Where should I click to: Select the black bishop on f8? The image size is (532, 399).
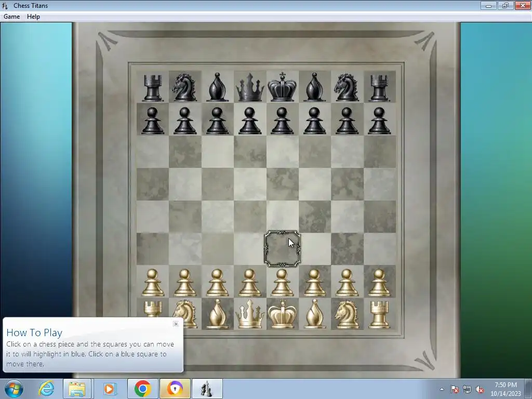(x=314, y=87)
